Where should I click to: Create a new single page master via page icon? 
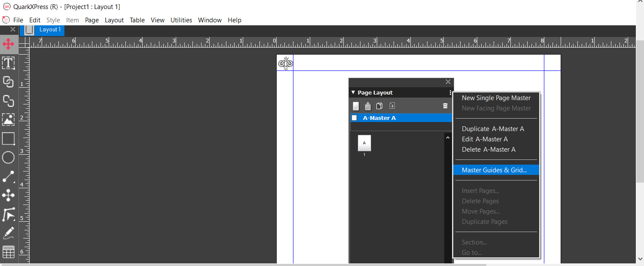(x=356, y=105)
